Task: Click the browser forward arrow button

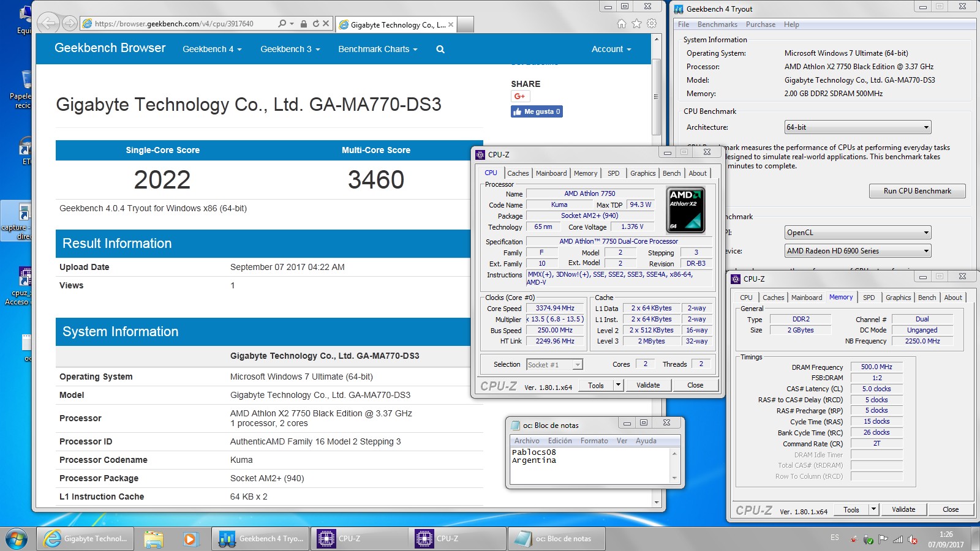Action: click(69, 24)
